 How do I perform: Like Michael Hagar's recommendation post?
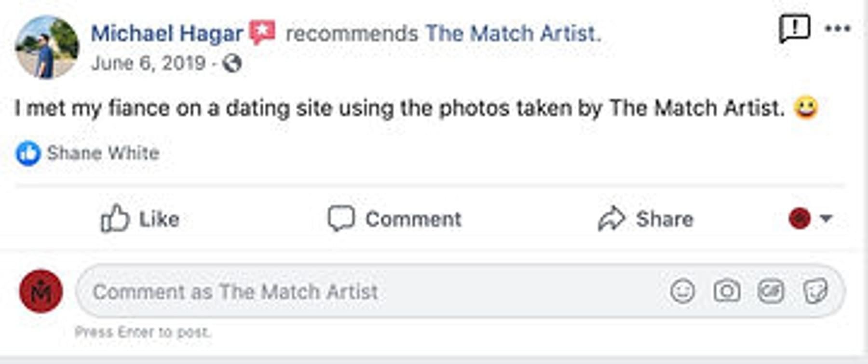140,219
